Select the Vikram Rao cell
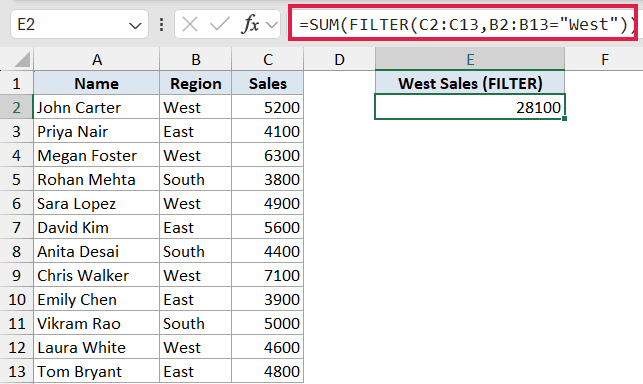The width and height of the screenshot is (643, 384). (96, 323)
